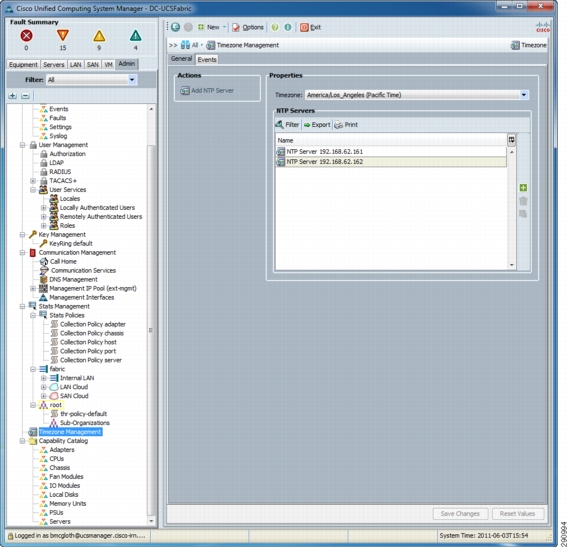The width and height of the screenshot is (576, 559).
Task: Open the New dropdown in the toolbar
Action: 212,27
